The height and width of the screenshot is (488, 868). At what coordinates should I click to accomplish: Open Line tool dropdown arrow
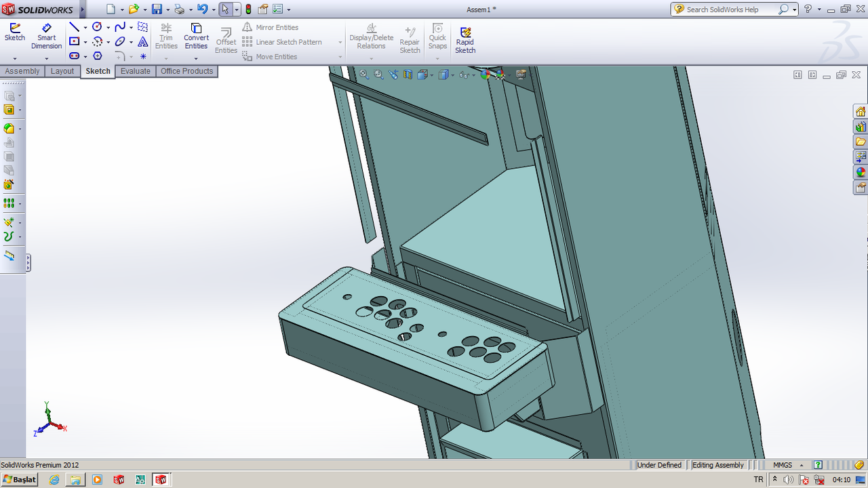pos(85,28)
